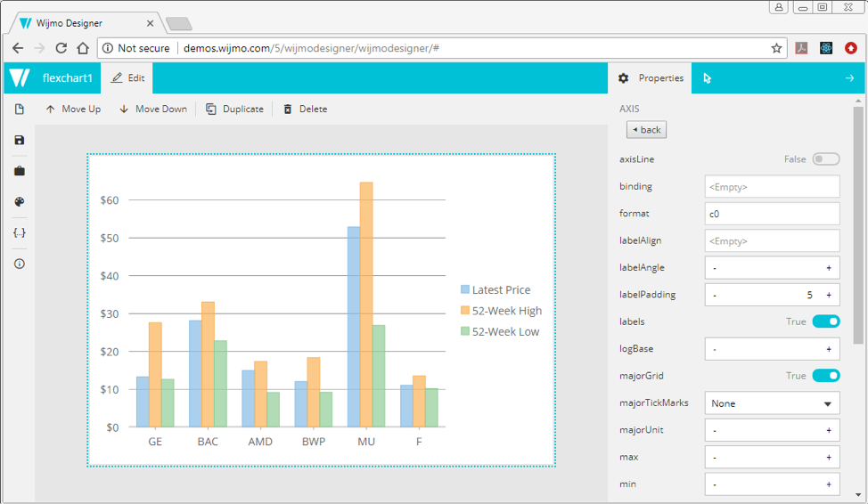Screen dimensions: 868x504
Task: Click the browser back arrow
Action: (x=18, y=48)
